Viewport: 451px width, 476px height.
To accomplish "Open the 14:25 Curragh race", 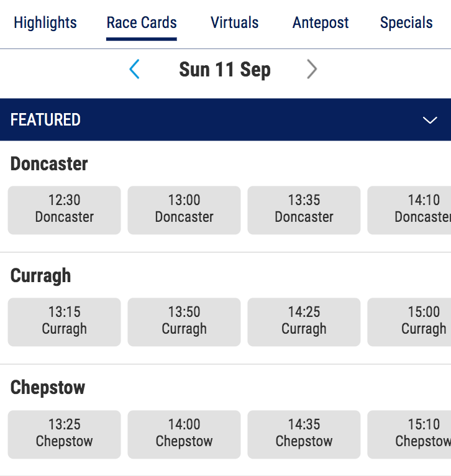I will tap(304, 321).
